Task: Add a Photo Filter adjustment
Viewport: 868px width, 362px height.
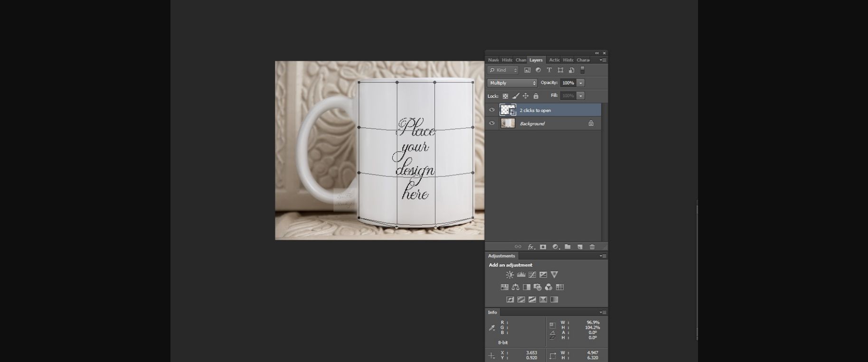Action: (538, 287)
